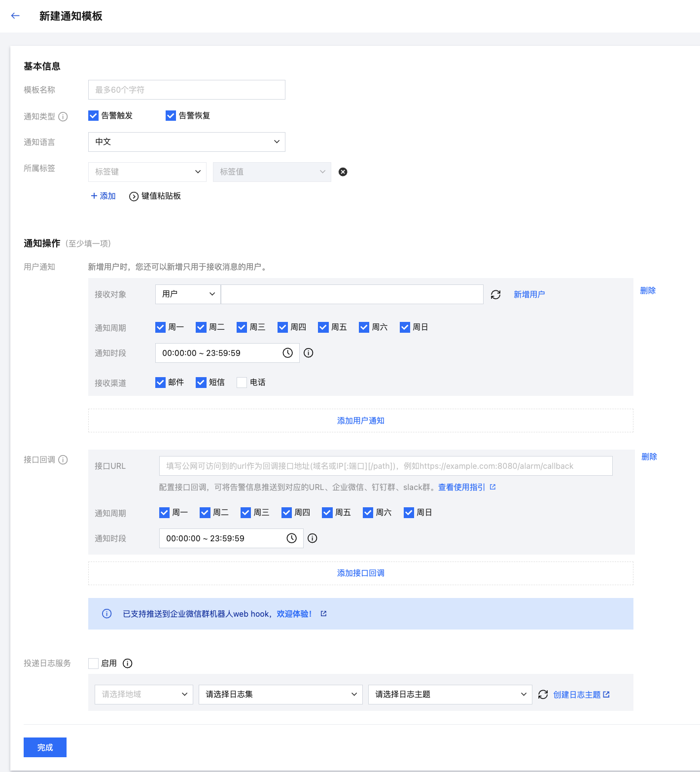Open the 请选择日志集 dropdown
This screenshot has width=700, height=772.
(281, 695)
